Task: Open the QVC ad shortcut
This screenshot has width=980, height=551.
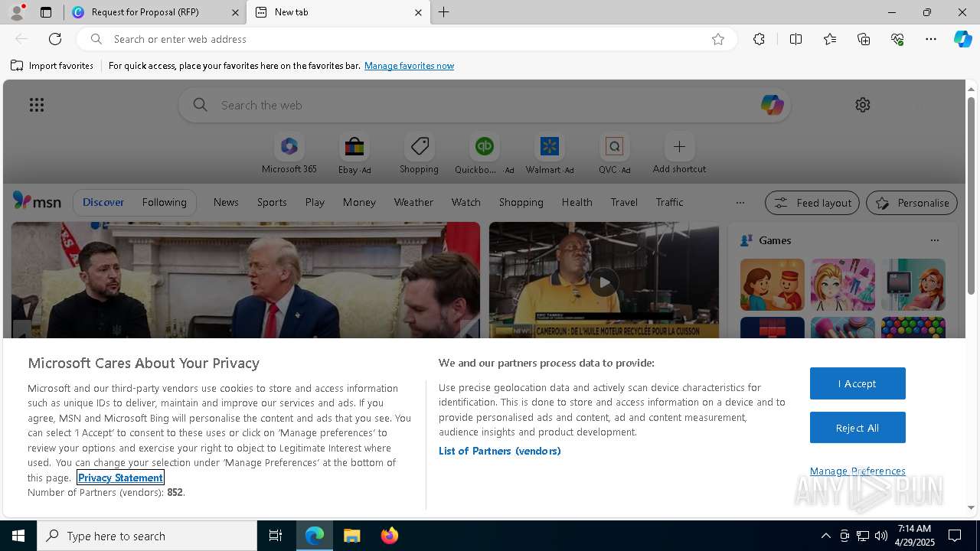Action: coord(614,154)
